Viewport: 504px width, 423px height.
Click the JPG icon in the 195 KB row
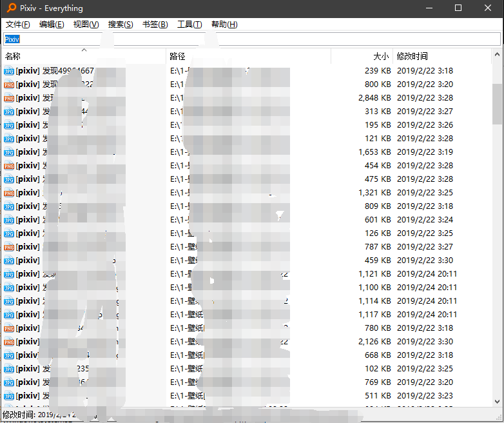[x=9, y=125]
